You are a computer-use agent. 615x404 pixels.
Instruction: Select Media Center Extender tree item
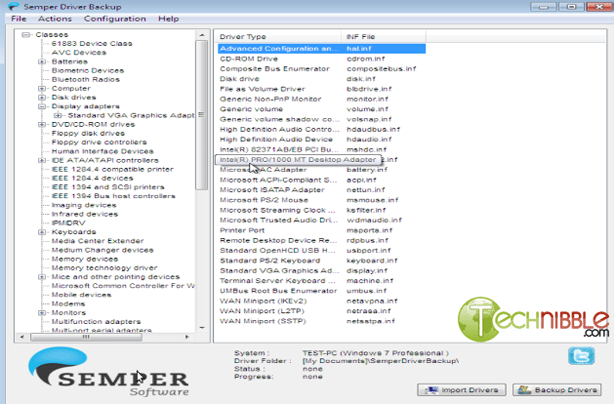[98, 241]
